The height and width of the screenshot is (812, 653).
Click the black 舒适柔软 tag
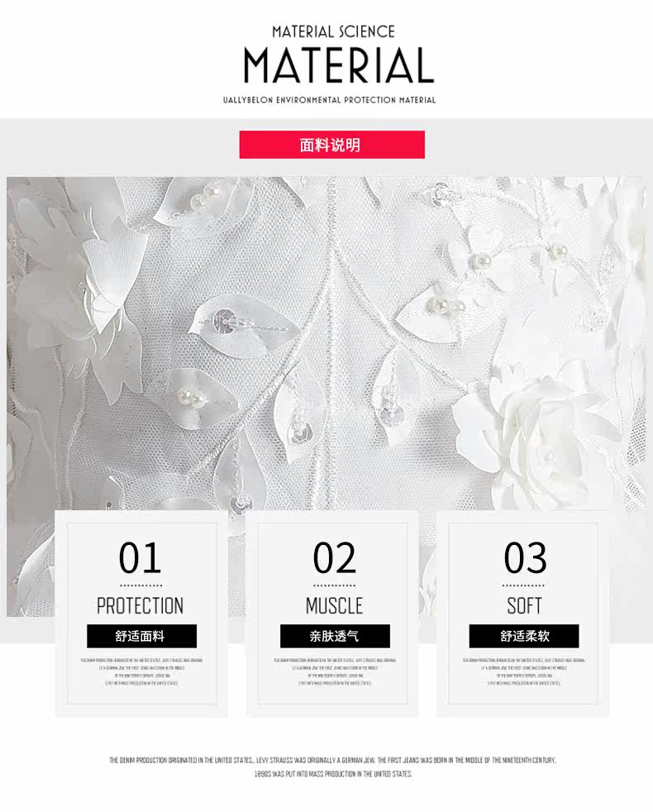(x=524, y=636)
